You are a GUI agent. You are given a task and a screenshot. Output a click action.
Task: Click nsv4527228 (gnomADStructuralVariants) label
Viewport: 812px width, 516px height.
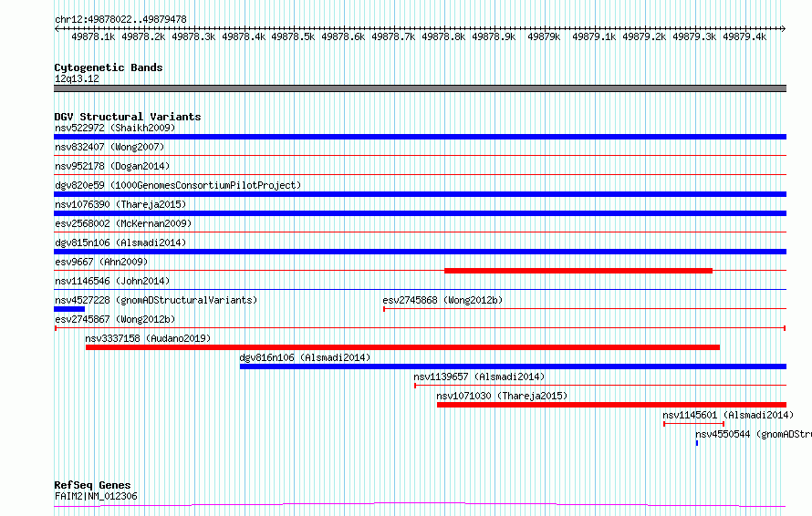(x=156, y=300)
